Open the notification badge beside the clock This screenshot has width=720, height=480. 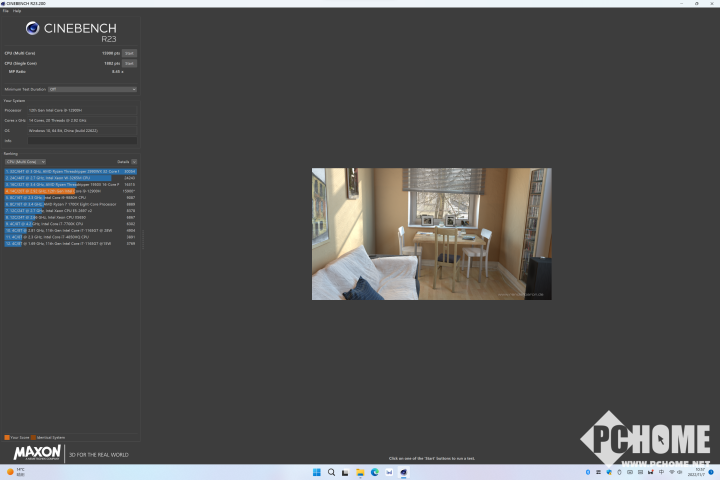[x=711, y=472]
